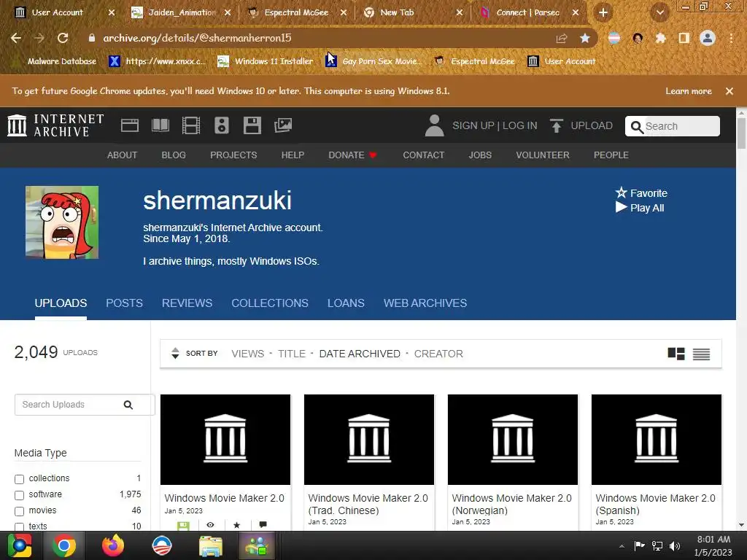Click the user silhouette icon
This screenshot has height=560, width=747.
(435, 125)
